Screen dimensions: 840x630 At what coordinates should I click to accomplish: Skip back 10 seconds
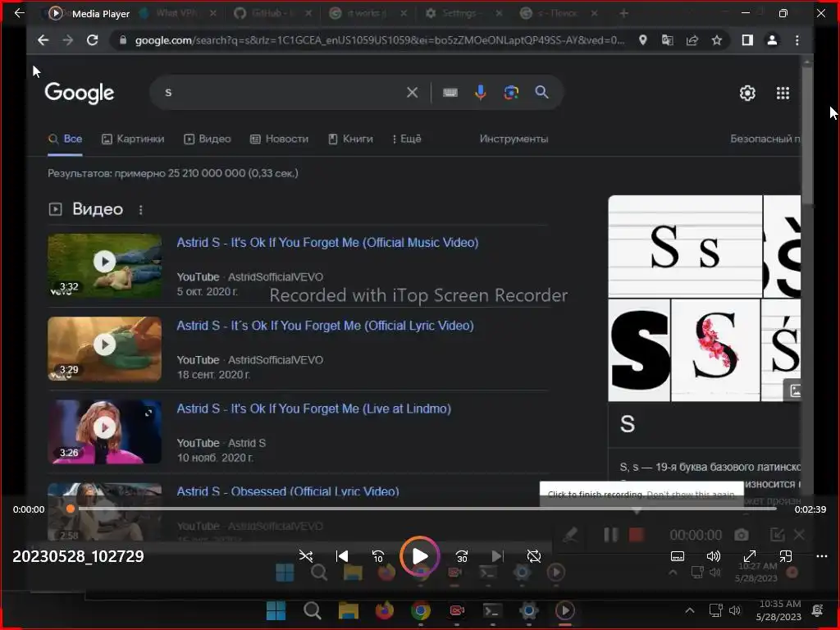click(378, 556)
